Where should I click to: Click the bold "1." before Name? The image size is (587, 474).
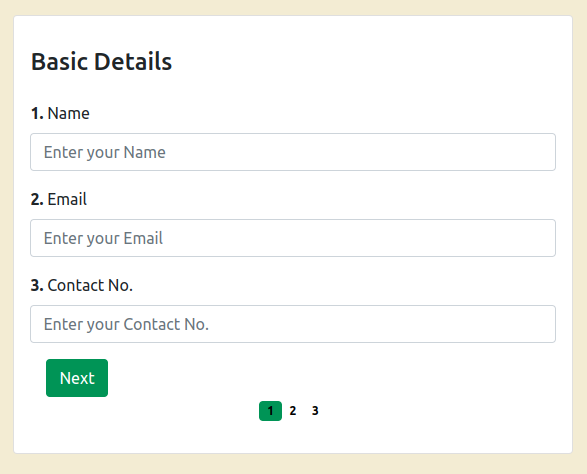click(x=37, y=113)
